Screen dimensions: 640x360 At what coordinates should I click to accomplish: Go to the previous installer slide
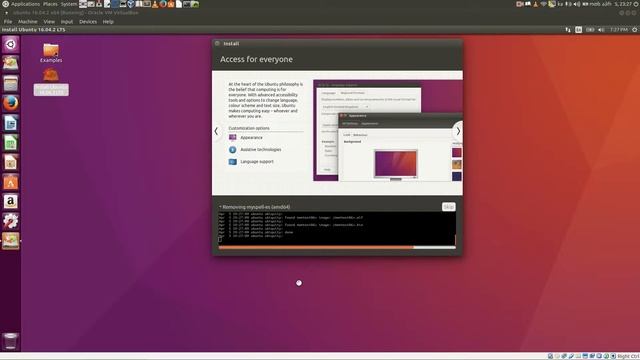tap(216, 131)
